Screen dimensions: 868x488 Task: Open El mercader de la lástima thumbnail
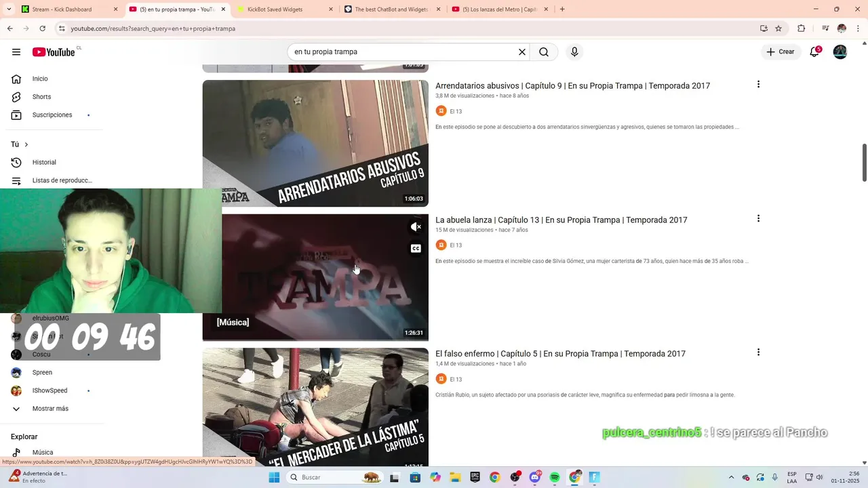315,407
